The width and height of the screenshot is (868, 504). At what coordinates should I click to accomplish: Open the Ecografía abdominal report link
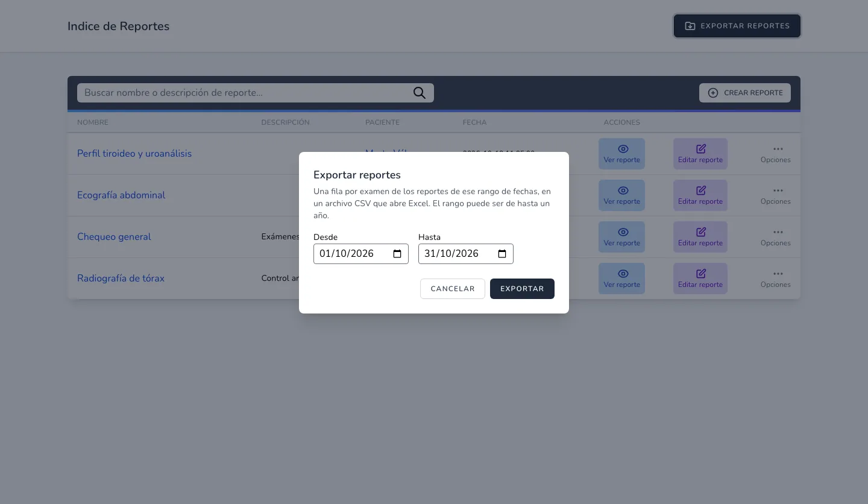(x=121, y=195)
